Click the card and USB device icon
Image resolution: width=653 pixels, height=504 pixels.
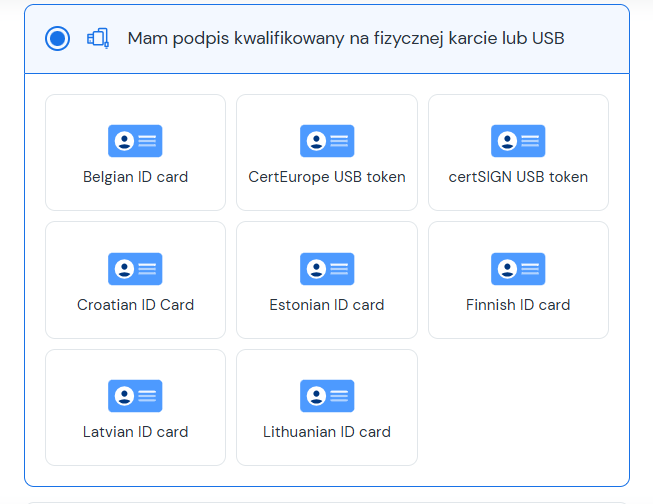point(98,38)
